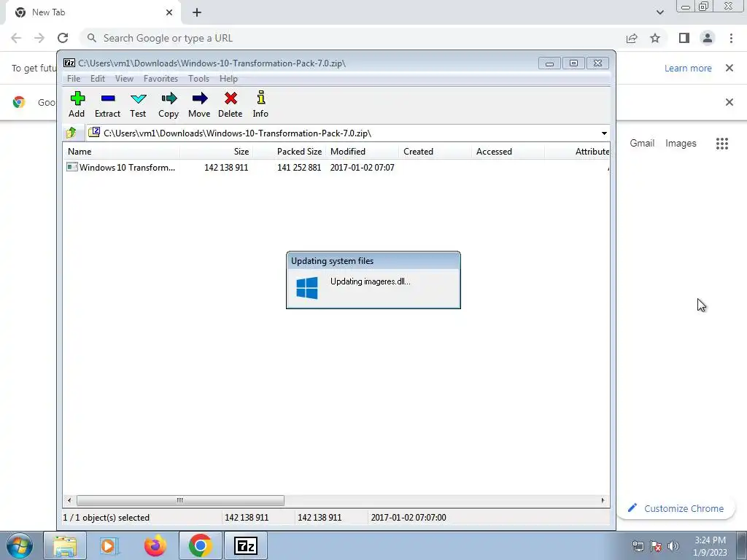The image size is (747, 560).
Task: Open 7-Zip View menu
Action: tap(124, 79)
